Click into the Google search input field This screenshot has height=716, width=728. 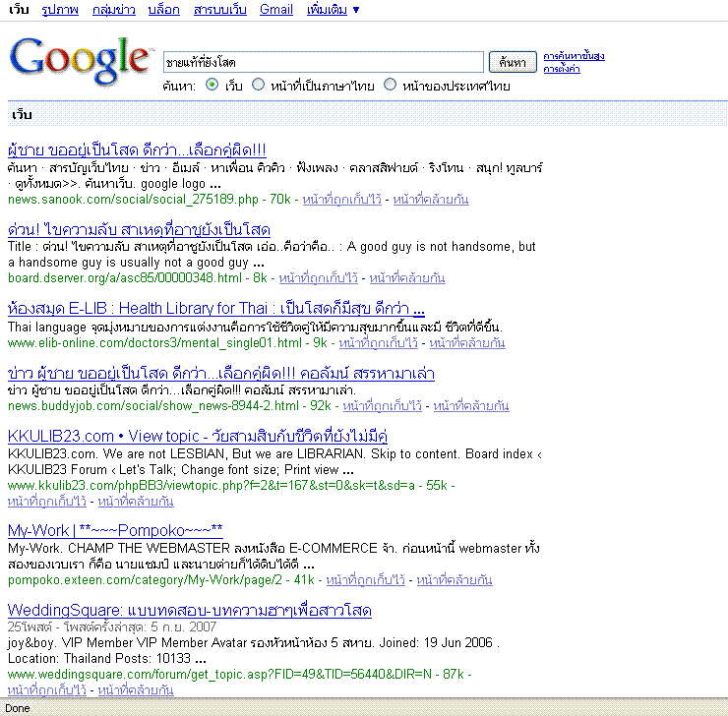point(323,62)
